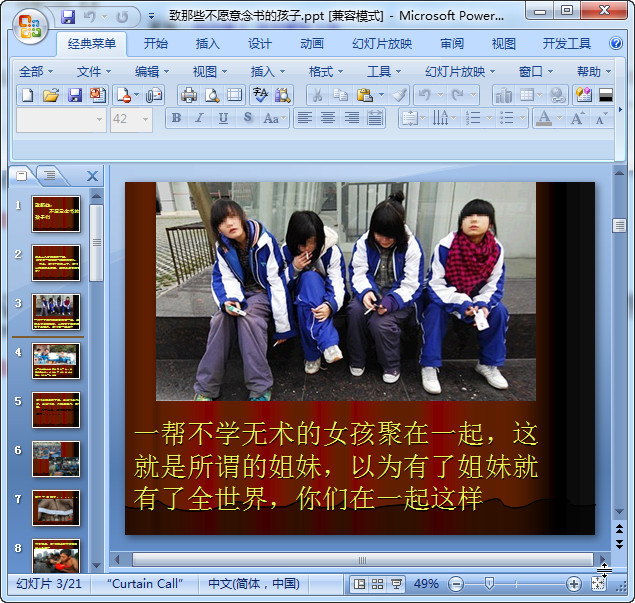Click the insert chart icon
635x603 pixels.
(503, 96)
